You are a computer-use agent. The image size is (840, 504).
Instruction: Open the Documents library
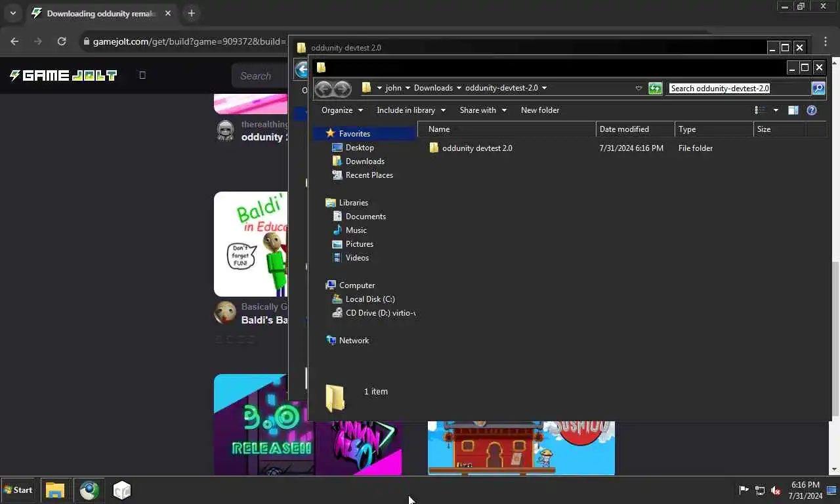(x=366, y=217)
